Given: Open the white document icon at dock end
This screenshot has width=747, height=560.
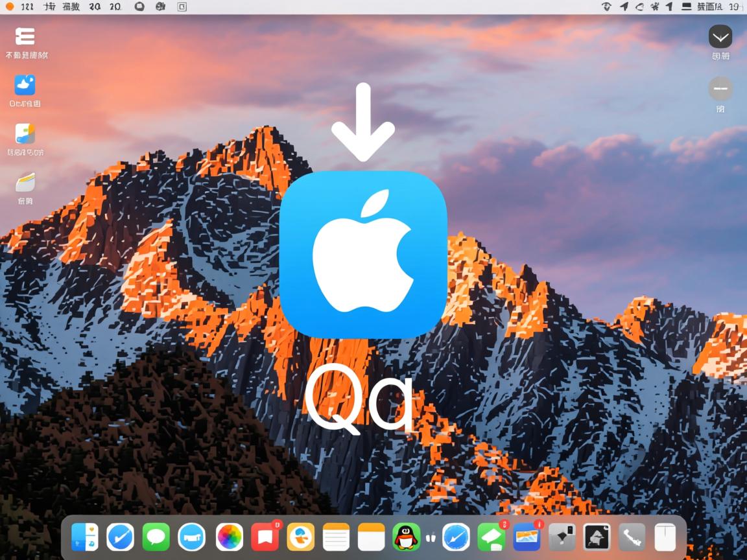Looking at the screenshot, I should [x=665, y=537].
